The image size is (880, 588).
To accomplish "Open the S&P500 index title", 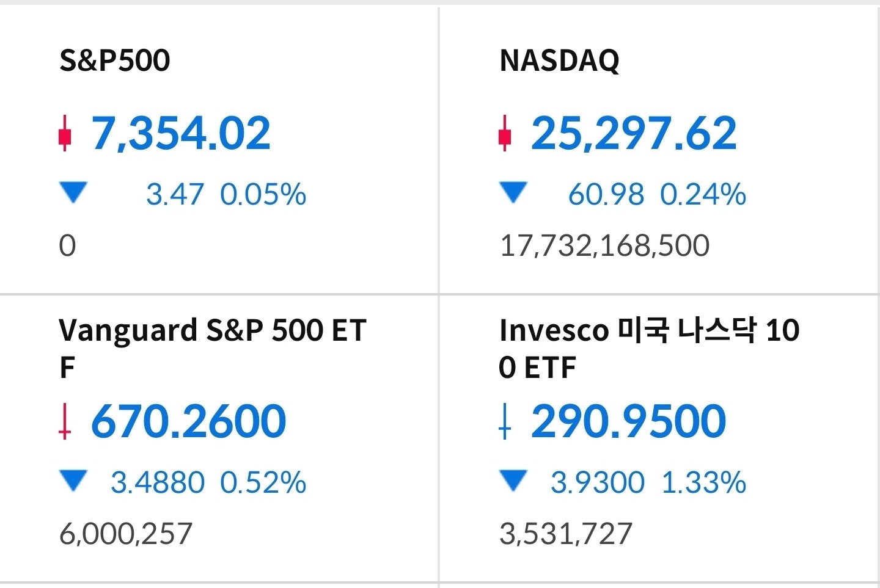I will tap(114, 60).
